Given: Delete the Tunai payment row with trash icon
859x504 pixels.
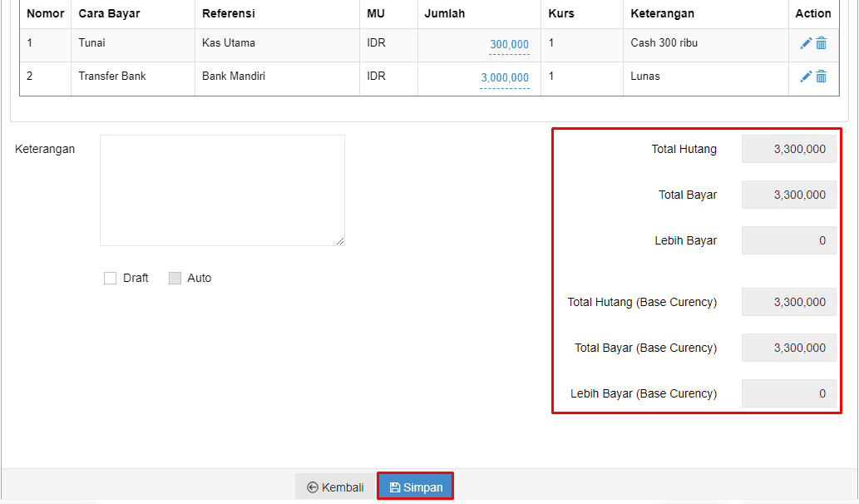Looking at the screenshot, I should click(x=822, y=43).
